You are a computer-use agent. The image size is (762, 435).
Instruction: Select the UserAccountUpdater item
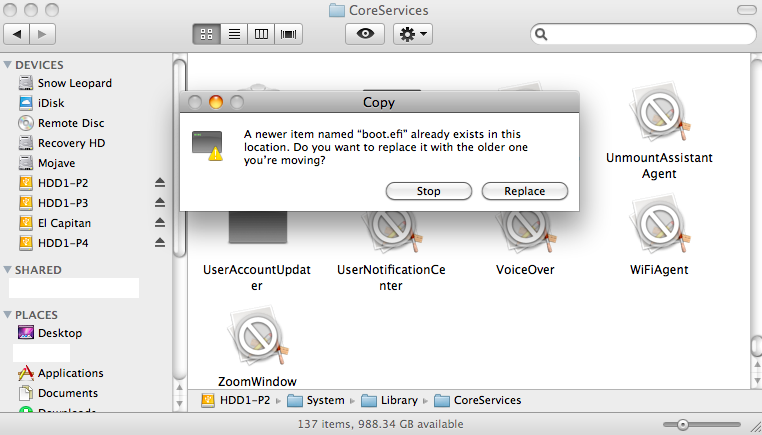point(257,250)
